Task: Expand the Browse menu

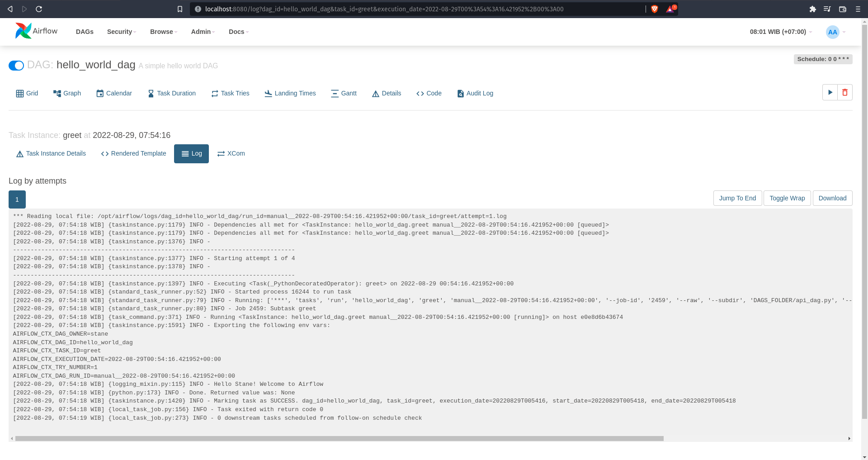Action: (164, 32)
